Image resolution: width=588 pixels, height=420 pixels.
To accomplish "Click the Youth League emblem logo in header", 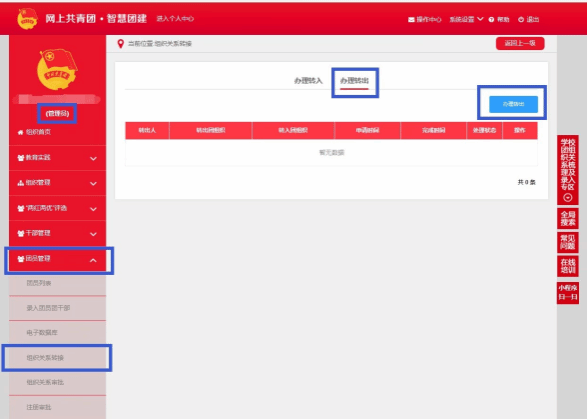I will coord(27,19).
